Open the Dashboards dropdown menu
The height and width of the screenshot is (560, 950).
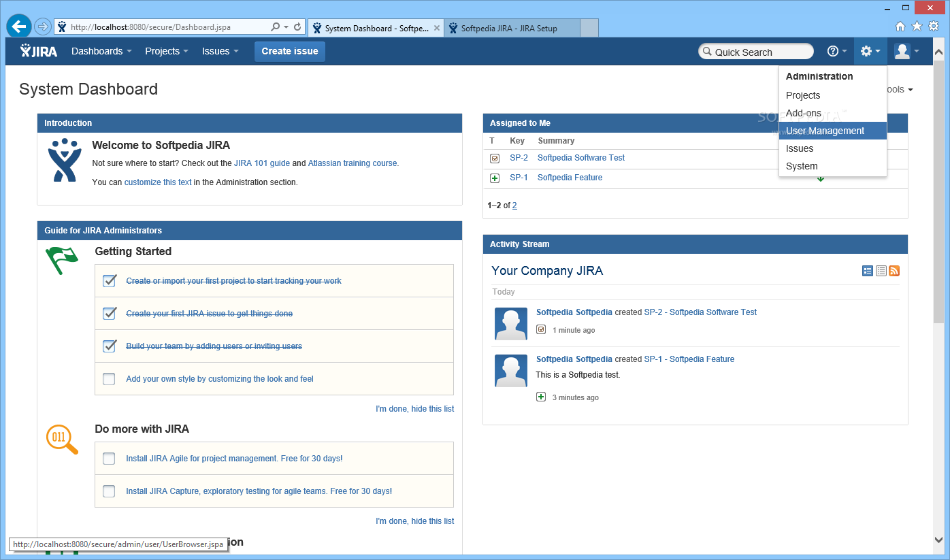click(x=101, y=51)
